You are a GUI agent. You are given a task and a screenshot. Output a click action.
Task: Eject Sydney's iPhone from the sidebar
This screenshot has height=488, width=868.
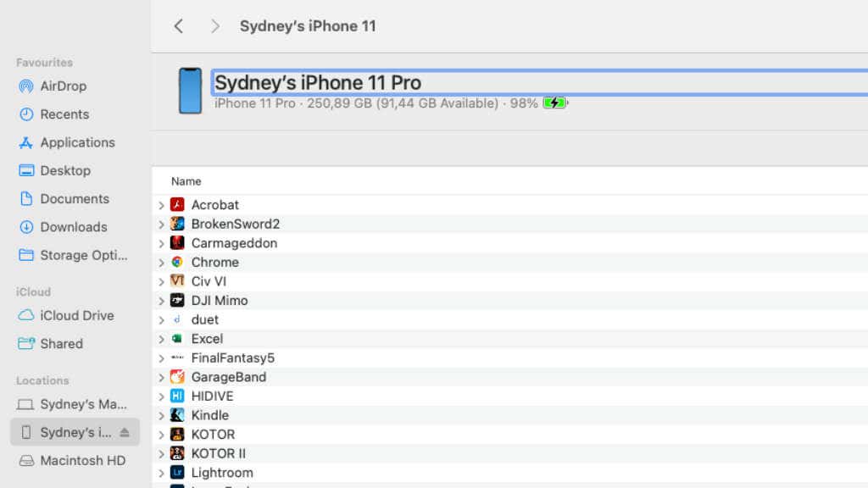[x=125, y=432]
